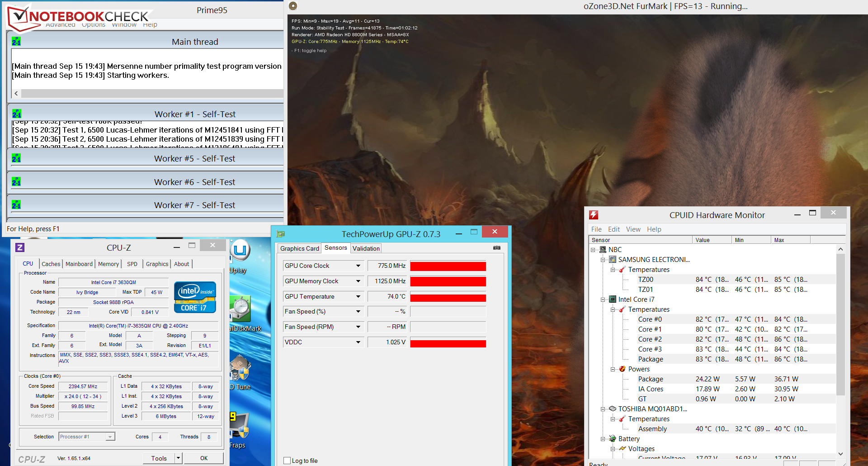Click the FurMark title bar icon
Image resolution: width=868 pixels, height=466 pixels.
pyautogui.click(x=293, y=6)
